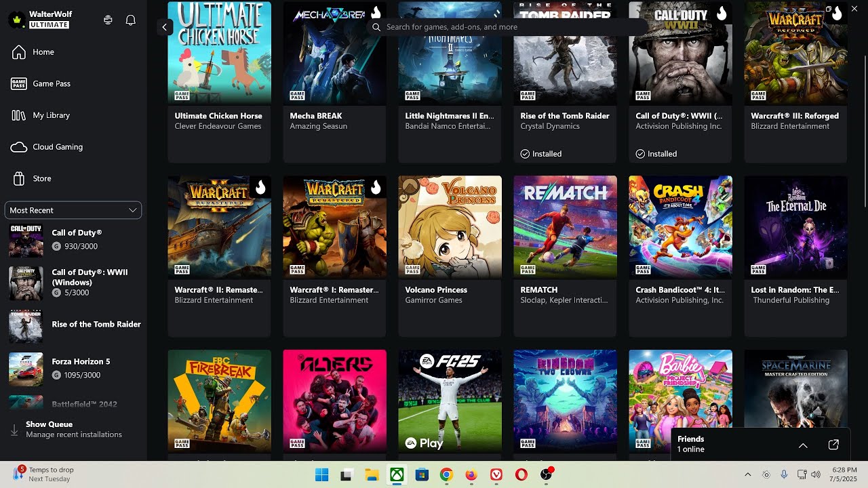Viewport: 868px width, 488px height.
Task: Open the Lost in Random: The Eternal Die card
Action: pos(795,256)
